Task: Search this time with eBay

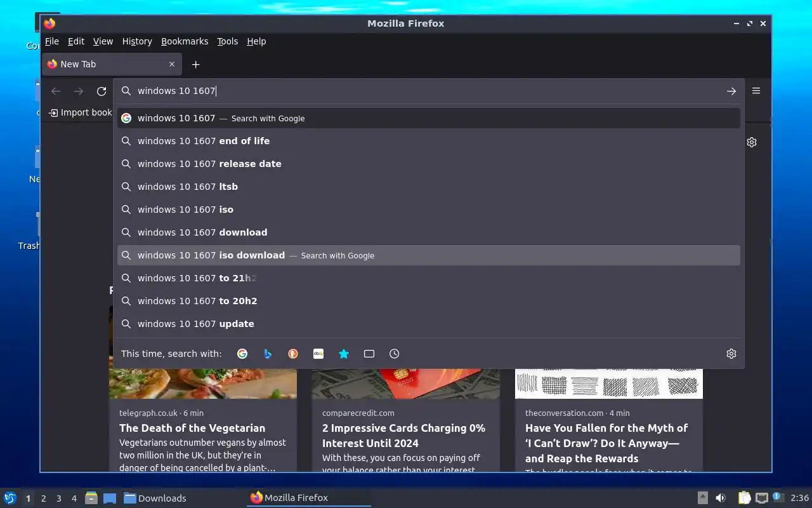Action: pos(318,354)
